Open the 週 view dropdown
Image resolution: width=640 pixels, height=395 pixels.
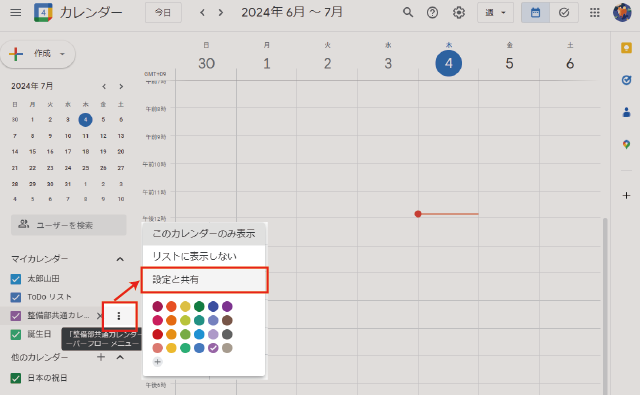(x=495, y=13)
